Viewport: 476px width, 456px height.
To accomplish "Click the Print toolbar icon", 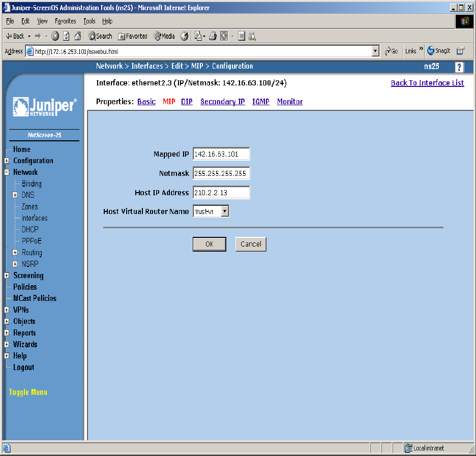I will click(213, 37).
